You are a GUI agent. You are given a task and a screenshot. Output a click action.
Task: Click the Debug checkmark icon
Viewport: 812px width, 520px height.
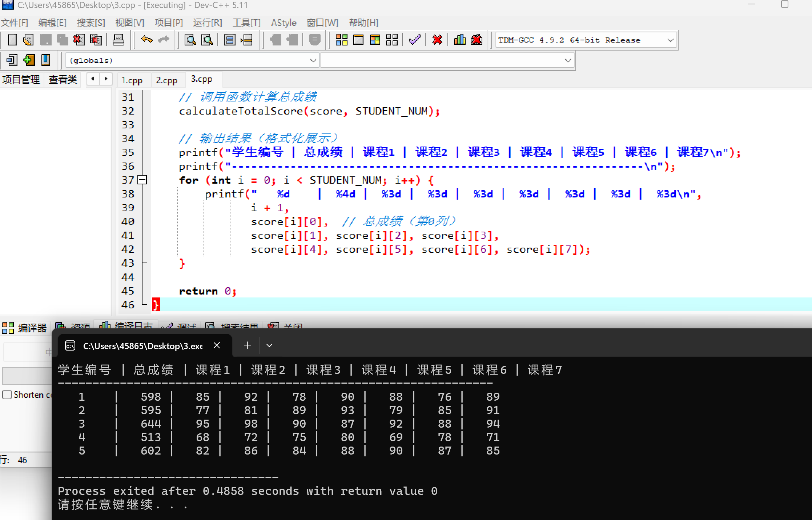coord(414,40)
